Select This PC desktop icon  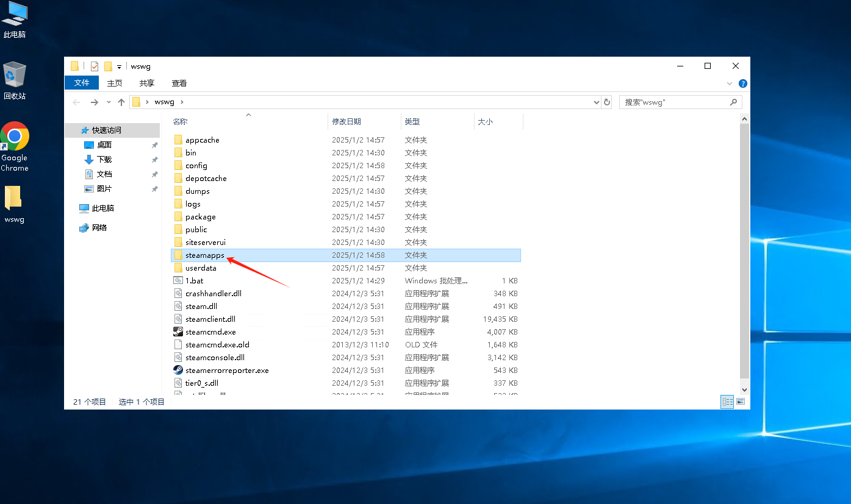tap(15, 20)
